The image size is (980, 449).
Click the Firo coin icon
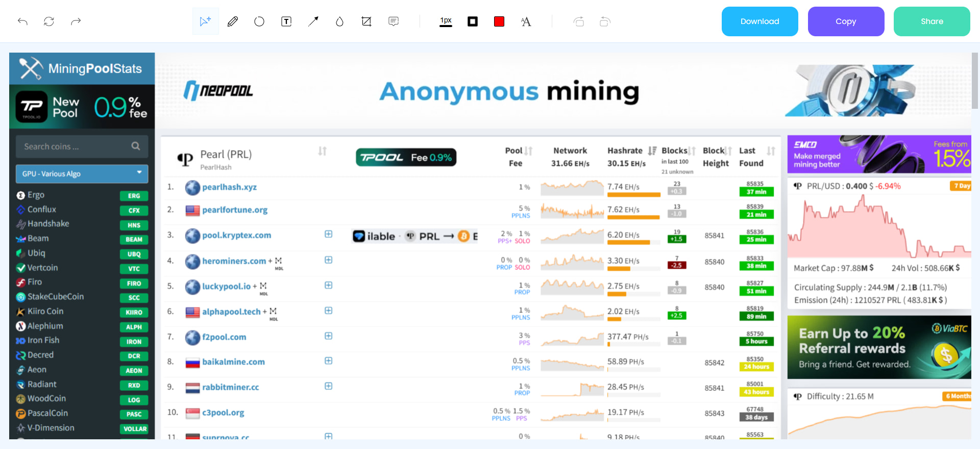tap(21, 282)
